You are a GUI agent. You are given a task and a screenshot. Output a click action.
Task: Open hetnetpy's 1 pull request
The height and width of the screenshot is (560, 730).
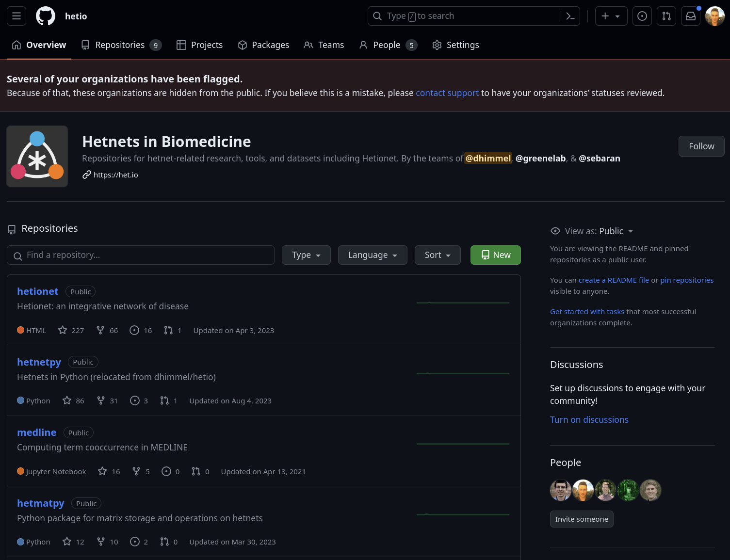[x=169, y=400]
